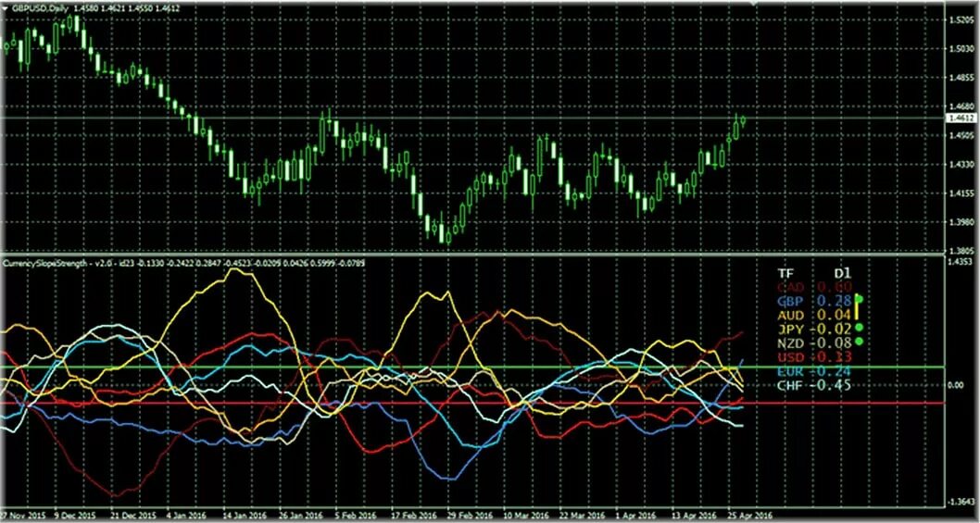This screenshot has width=980, height=523.
Task: Click the 1.4855 price axis label
Action: (x=960, y=78)
